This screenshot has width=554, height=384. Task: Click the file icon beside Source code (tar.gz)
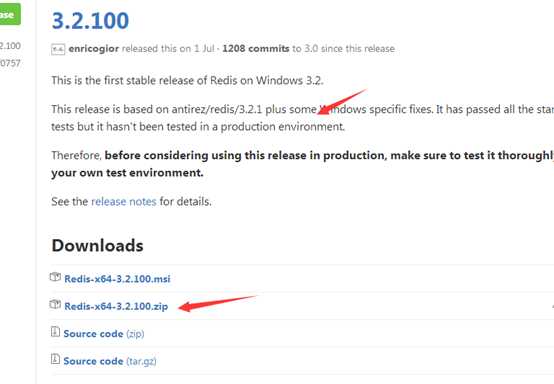55,359
